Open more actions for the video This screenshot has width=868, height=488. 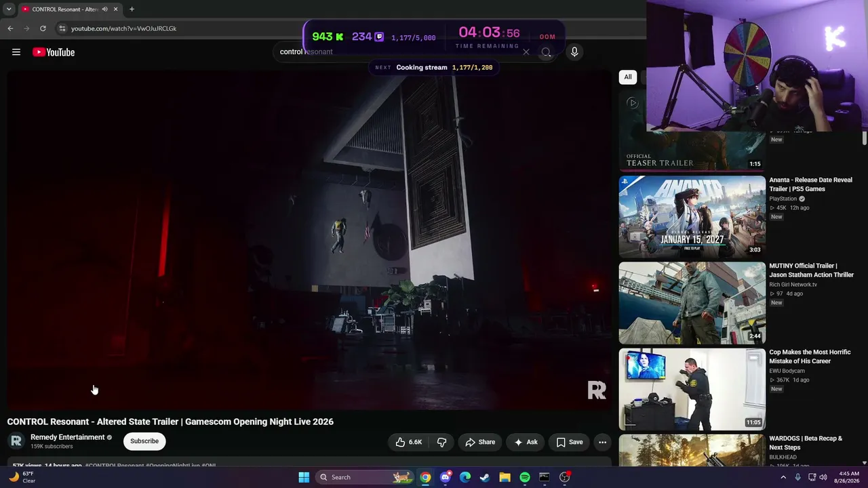click(602, 442)
